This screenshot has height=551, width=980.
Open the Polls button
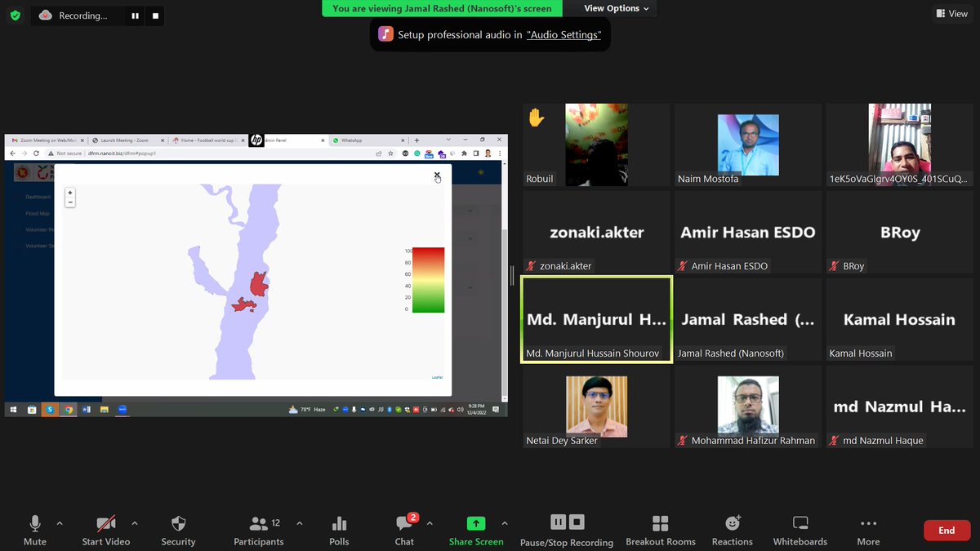point(339,530)
